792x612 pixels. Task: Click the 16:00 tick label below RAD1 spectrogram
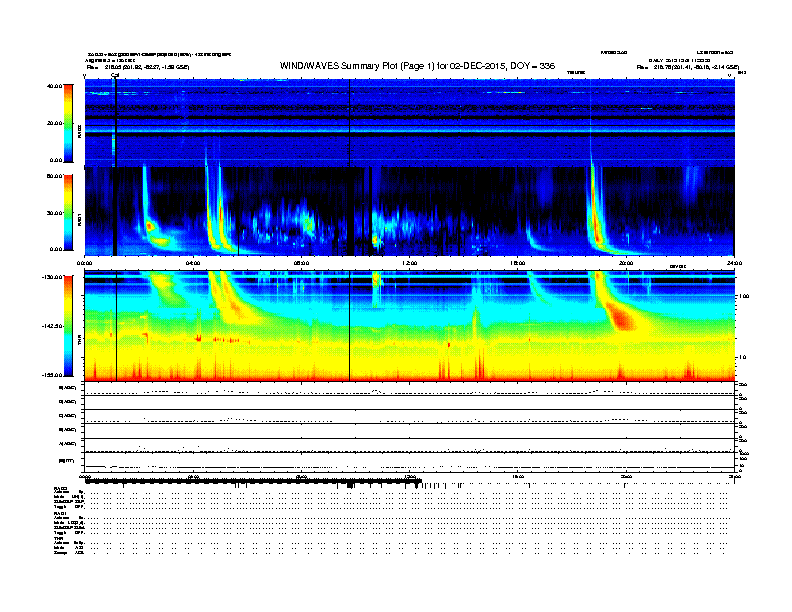click(x=518, y=263)
